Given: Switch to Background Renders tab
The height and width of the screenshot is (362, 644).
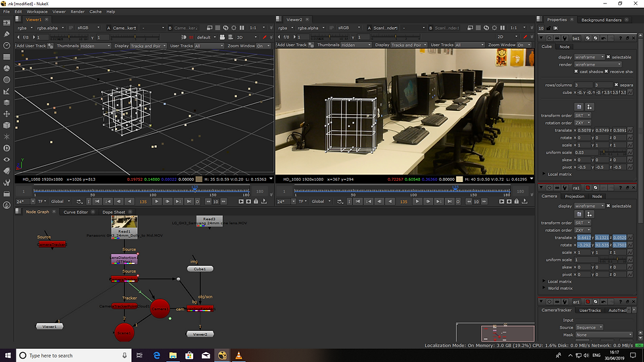Looking at the screenshot, I should [x=601, y=20].
